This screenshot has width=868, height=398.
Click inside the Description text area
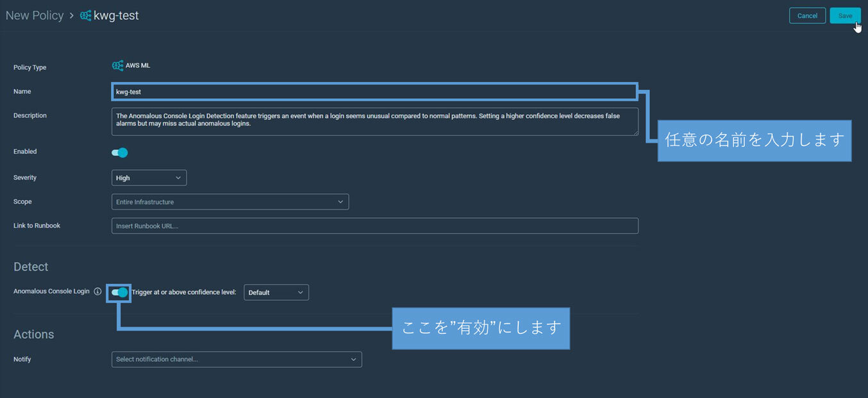coord(374,121)
